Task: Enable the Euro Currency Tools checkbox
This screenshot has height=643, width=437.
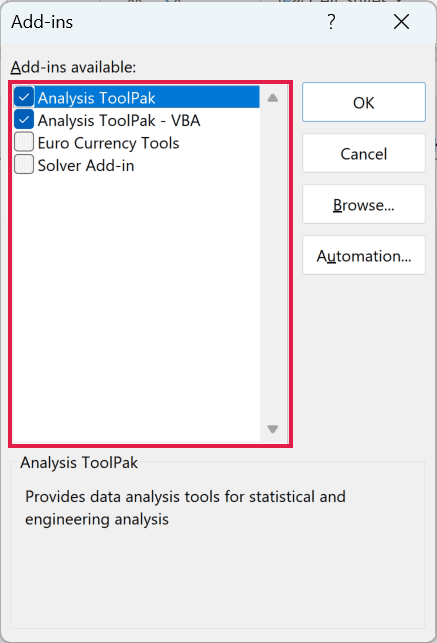Action: tap(24, 142)
